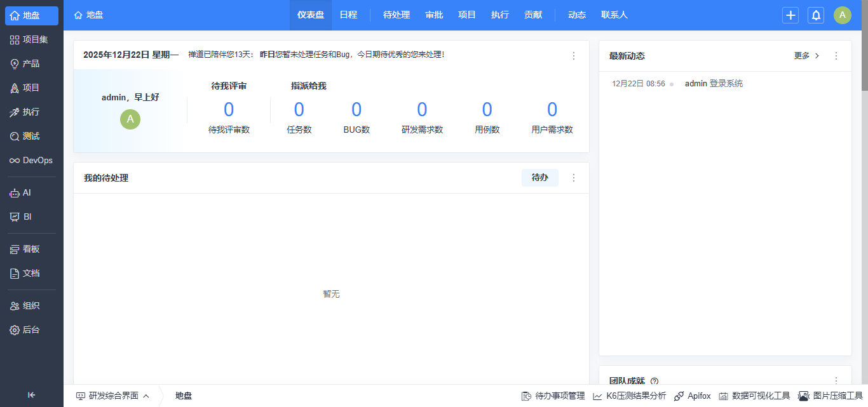Image resolution: width=868 pixels, height=407 pixels.
Task: Collapse the left sidebar menu
Action: 31,395
